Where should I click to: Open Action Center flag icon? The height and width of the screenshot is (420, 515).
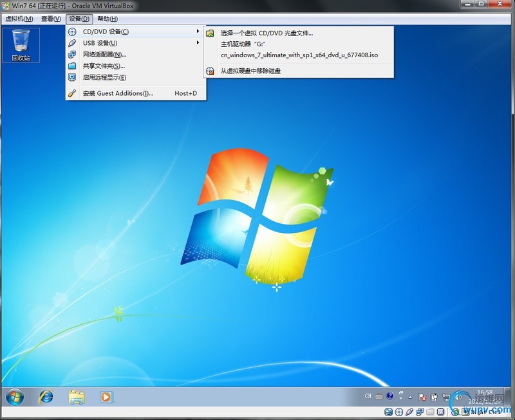click(422, 397)
